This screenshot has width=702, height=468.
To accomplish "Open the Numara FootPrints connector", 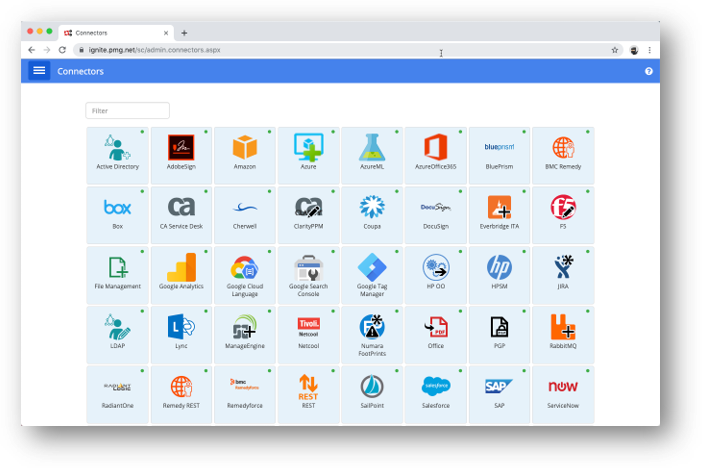I will coord(372,335).
